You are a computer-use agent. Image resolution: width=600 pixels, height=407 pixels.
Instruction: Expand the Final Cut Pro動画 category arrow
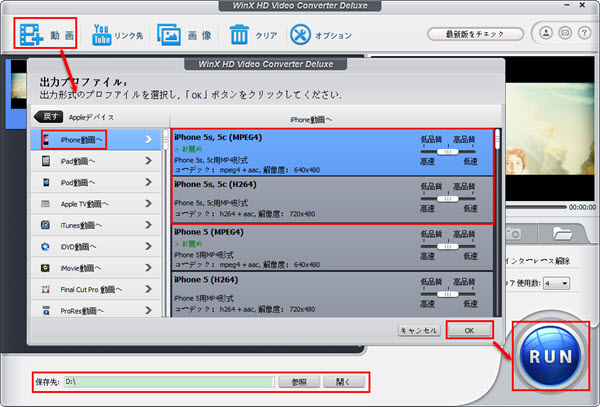pos(148,290)
